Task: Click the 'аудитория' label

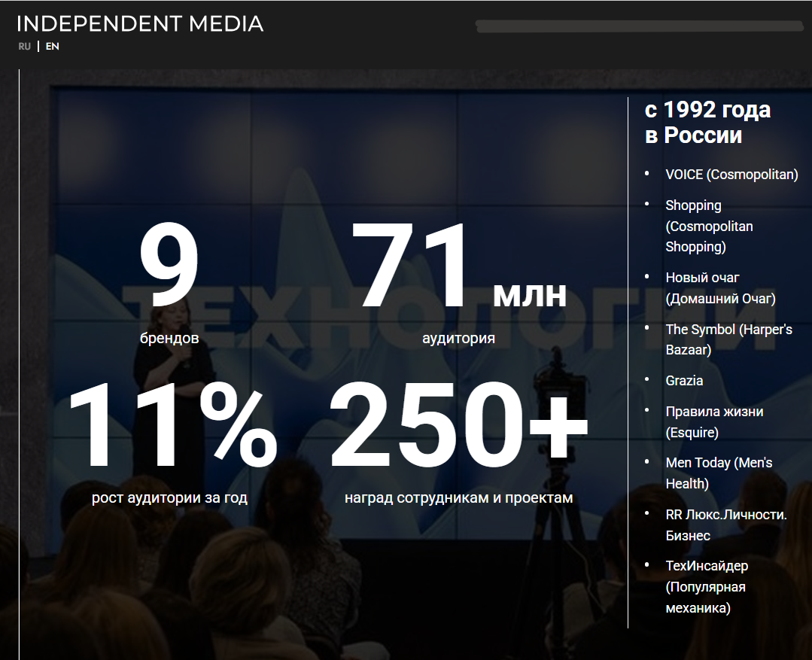Action: coord(458,339)
